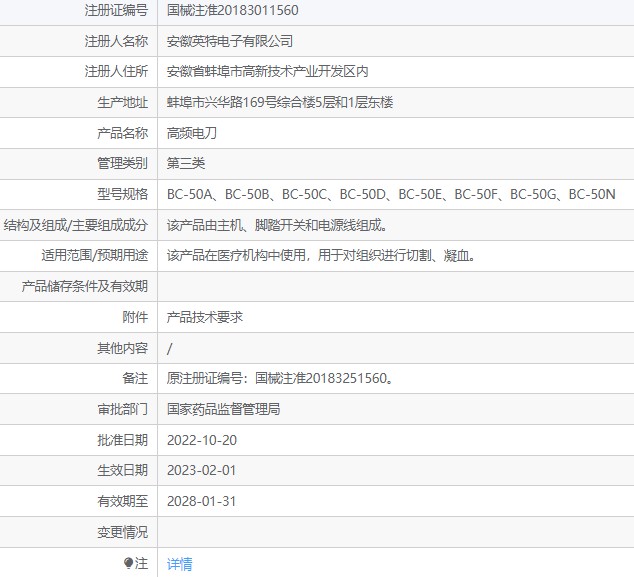The image size is (634, 577).
Task: Select production address 蚌埠市兴华路169号综合楼5层和1层东楼
Action: [x=280, y=102]
